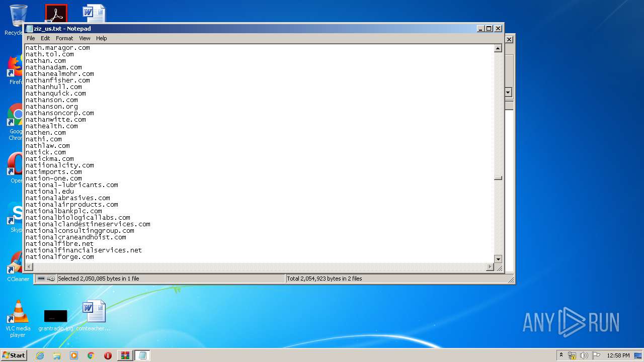
Task: Click the Total 2,054,923 bytes status text
Action: (x=325, y=279)
